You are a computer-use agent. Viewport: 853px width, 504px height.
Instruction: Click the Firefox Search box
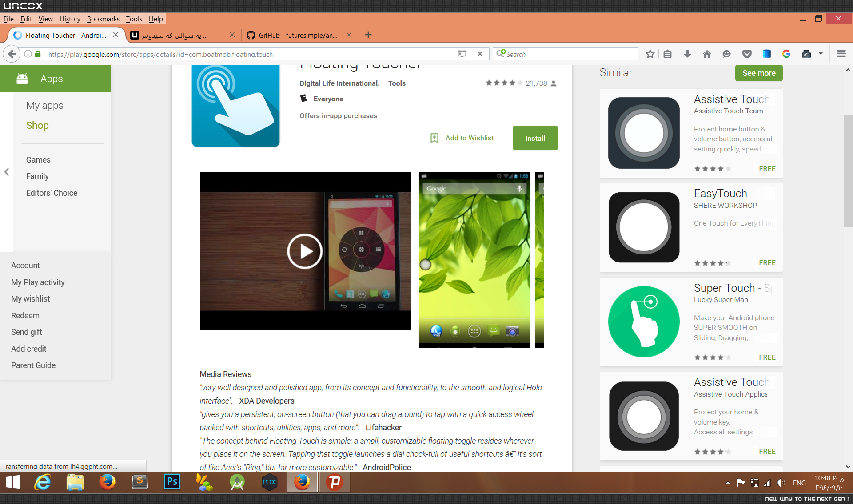pyautogui.click(x=565, y=54)
